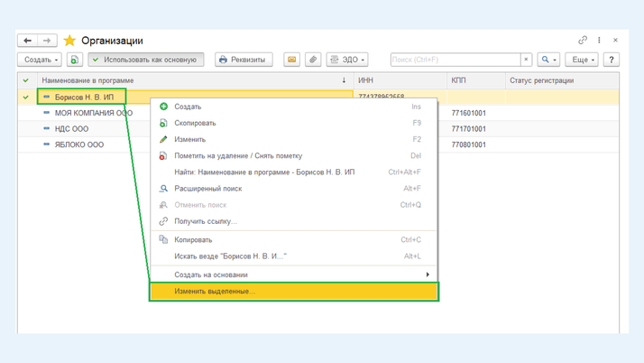Click the copy link icon in header

pyautogui.click(x=583, y=41)
